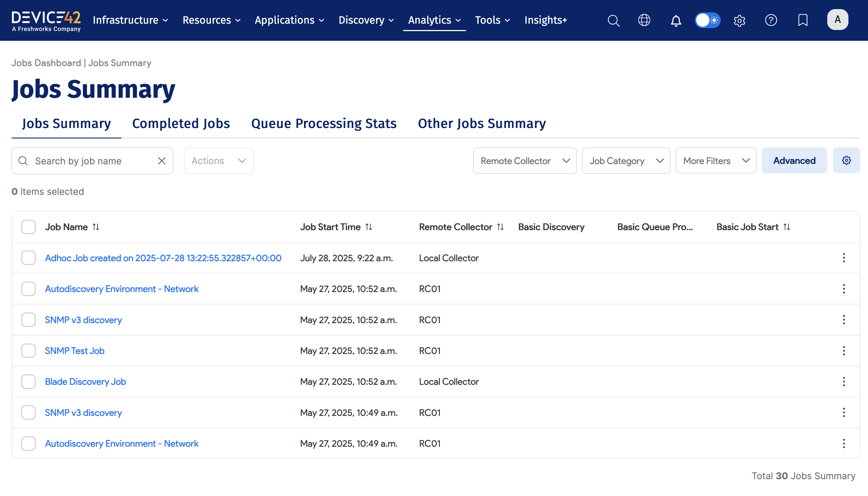
Task: Open the Remote Collector filter dropdown
Action: pyautogui.click(x=525, y=161)
